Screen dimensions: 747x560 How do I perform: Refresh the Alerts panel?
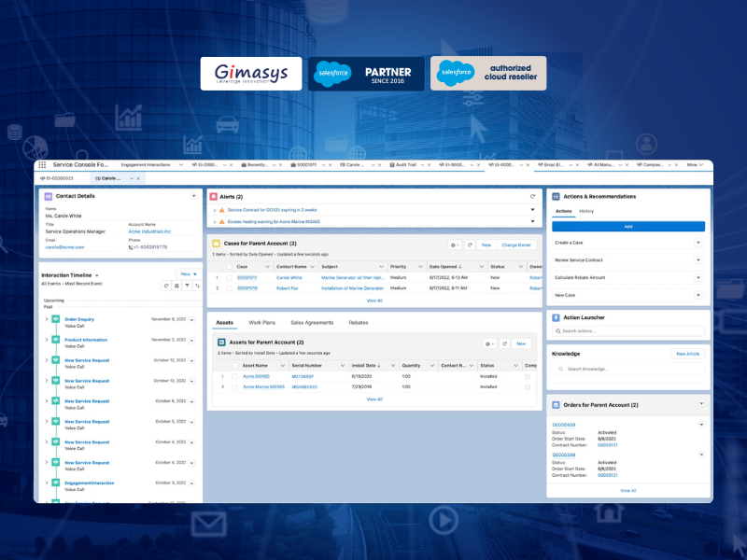click(532, 197)
